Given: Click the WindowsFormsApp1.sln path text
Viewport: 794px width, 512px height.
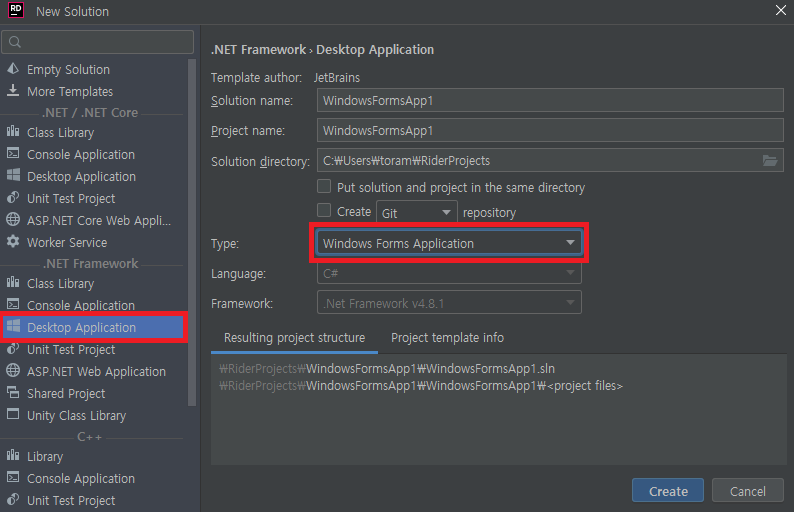Looking at the screenshot, I should point(387,368).
